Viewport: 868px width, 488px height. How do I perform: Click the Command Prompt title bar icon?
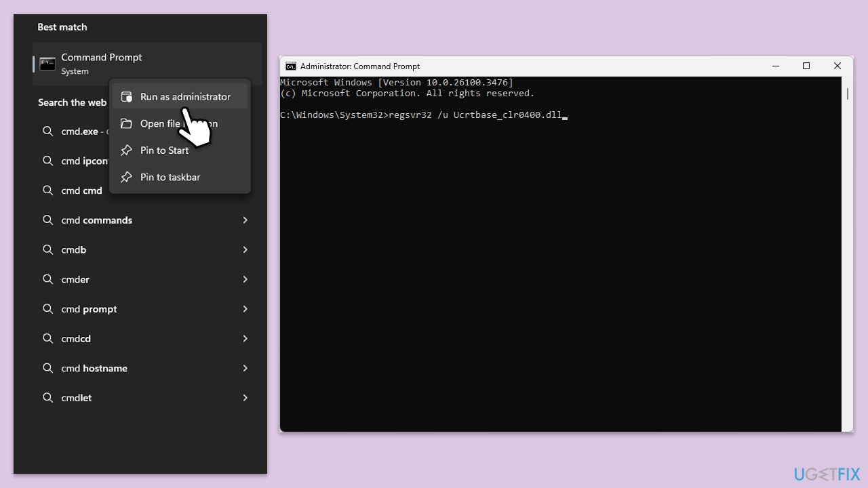pyautogui.click(x=291, y=66)
